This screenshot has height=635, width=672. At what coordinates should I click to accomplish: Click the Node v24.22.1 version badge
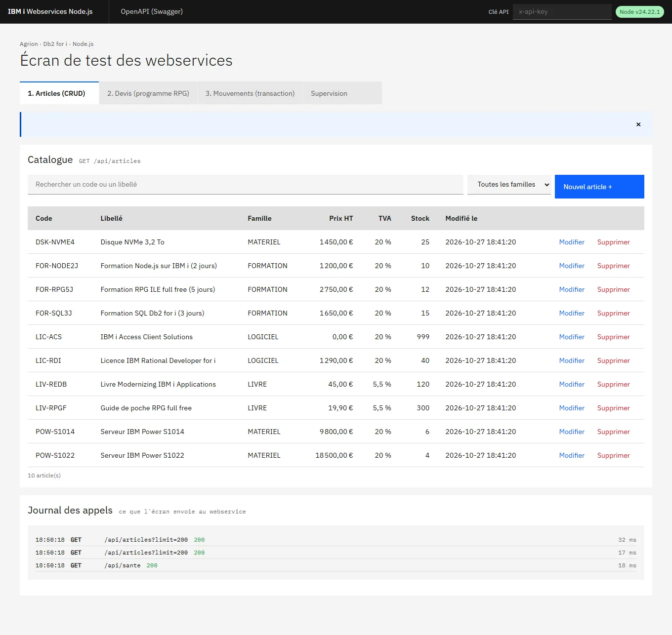[x=640, y=12]
